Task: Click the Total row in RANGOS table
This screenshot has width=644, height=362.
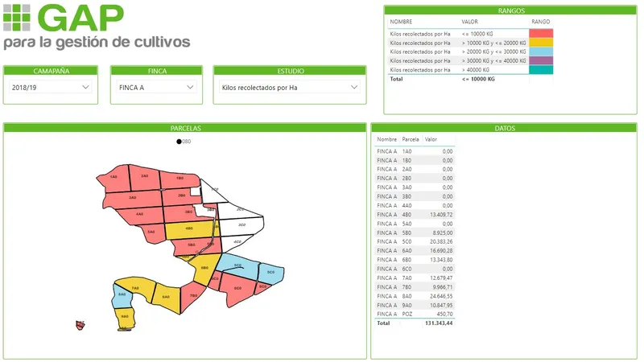Action: point(471,79)
